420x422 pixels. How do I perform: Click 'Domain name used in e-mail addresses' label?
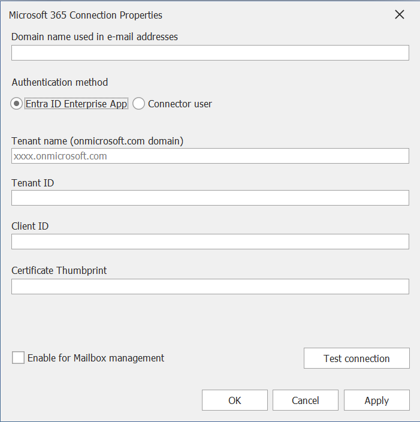click(x=95, y=37)
